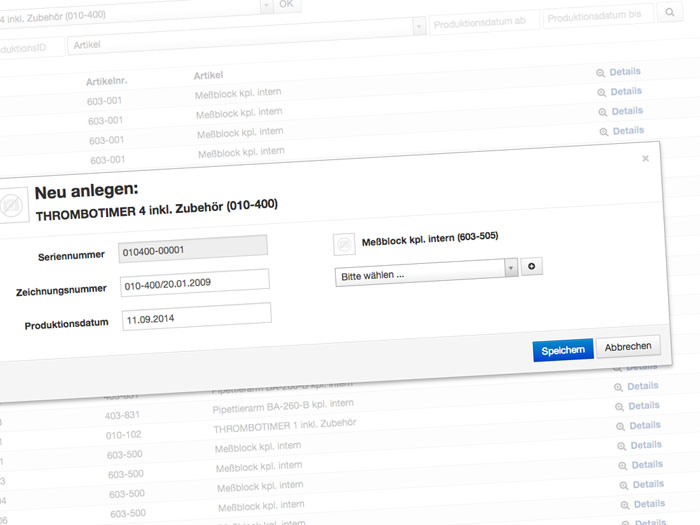Open the dropdown arrow left of Produktionsdatum ab

(419, 27)
